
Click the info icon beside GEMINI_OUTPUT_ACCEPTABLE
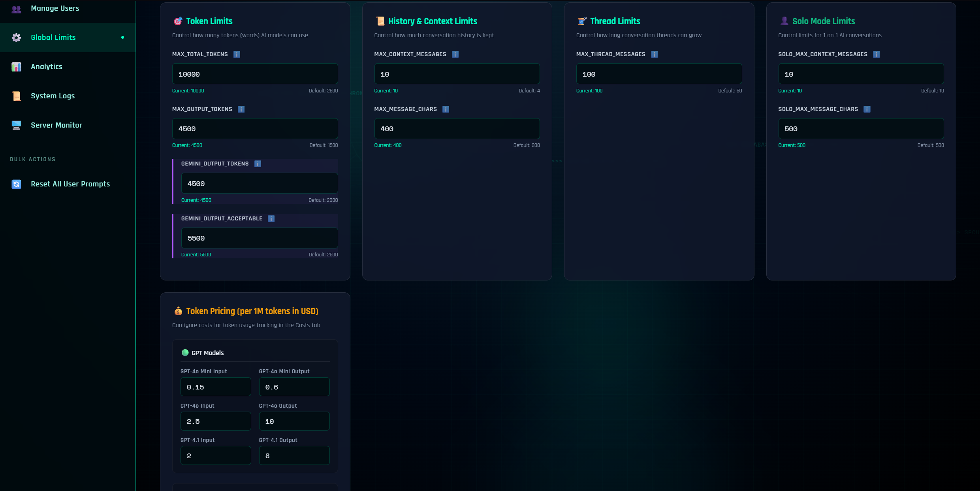271,218
